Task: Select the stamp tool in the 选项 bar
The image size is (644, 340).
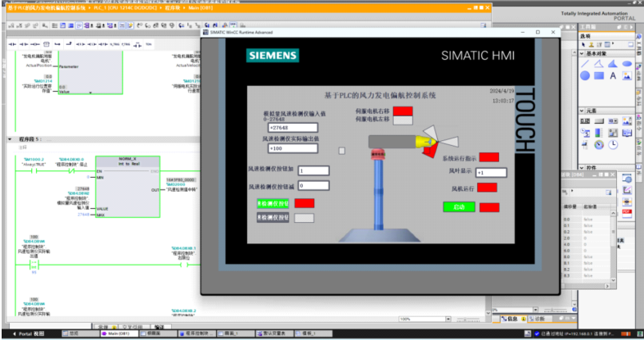Action: (x=592, y=44)
